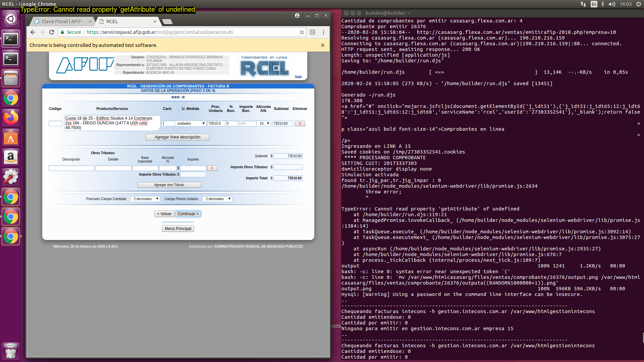Screen dimensions: 644x362
Task: Open first Terminal icon in launcher
Action: [11, 39]
